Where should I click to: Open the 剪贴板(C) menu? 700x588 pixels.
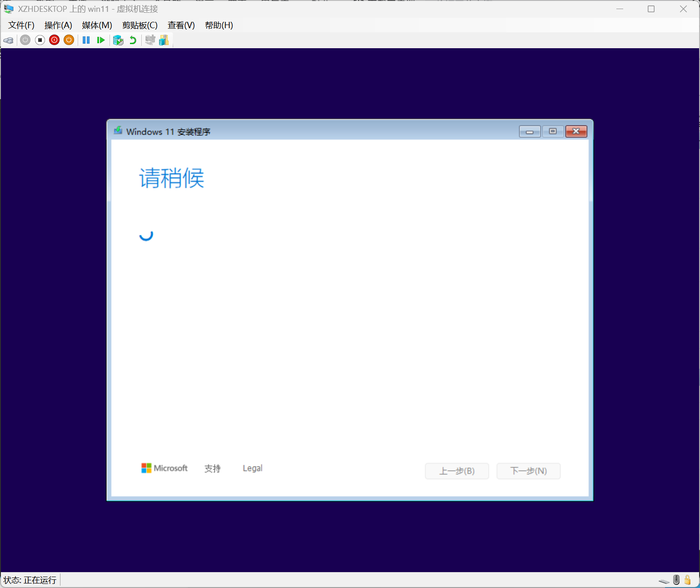140,25
